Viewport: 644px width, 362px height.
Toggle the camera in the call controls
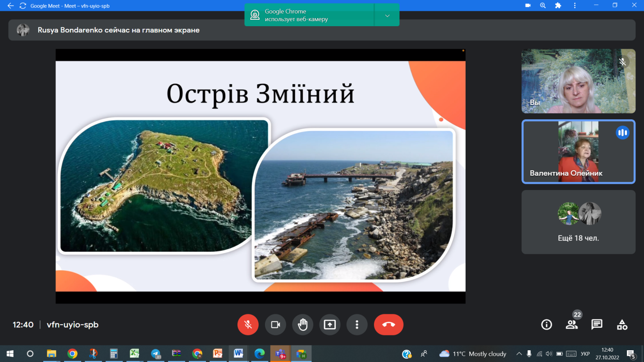(275, 325)
